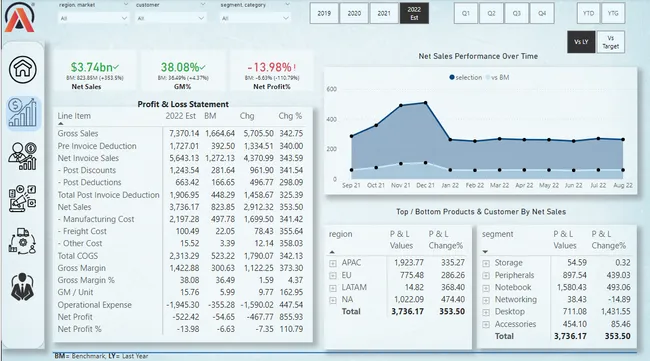
Task: Open the Sales view sidebar icon
Action: click(23, 156)
